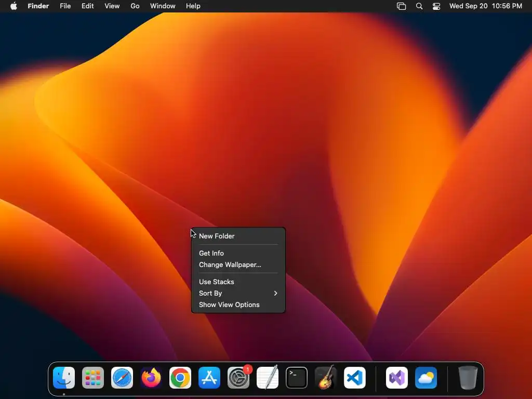Launch TextEdit from the Dock
The image size is (532, 399).
coord(268,378)
